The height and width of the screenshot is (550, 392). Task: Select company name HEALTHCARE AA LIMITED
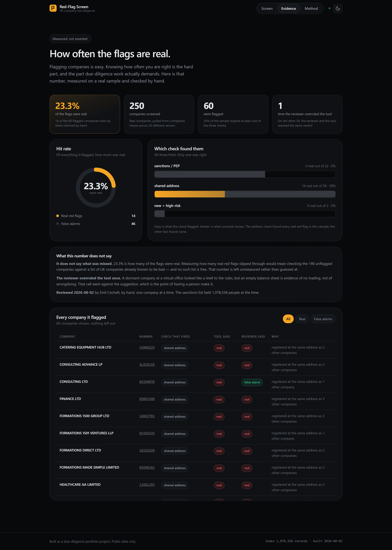[x=80, y=485]
